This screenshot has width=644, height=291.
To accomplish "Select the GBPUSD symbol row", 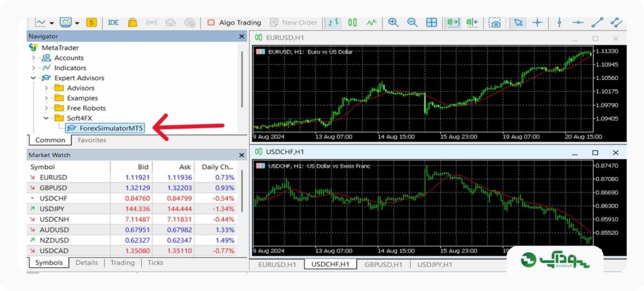I will [132, 188].
